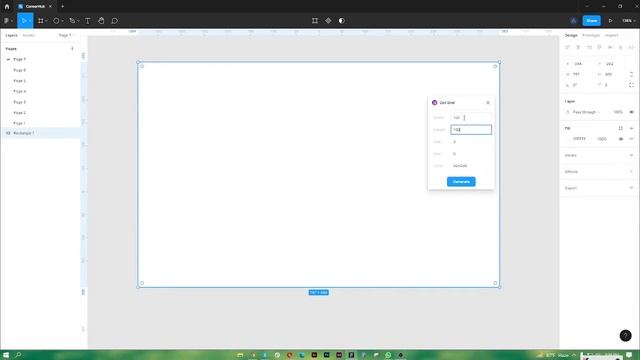
Task: Switch to the Layers tab
Action: coord(11,36)
